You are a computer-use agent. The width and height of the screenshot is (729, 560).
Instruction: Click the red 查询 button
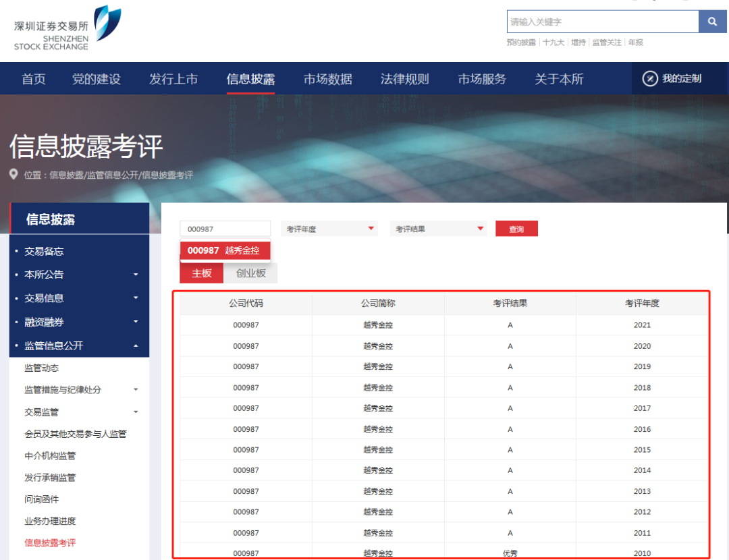(x=516, y=229)
